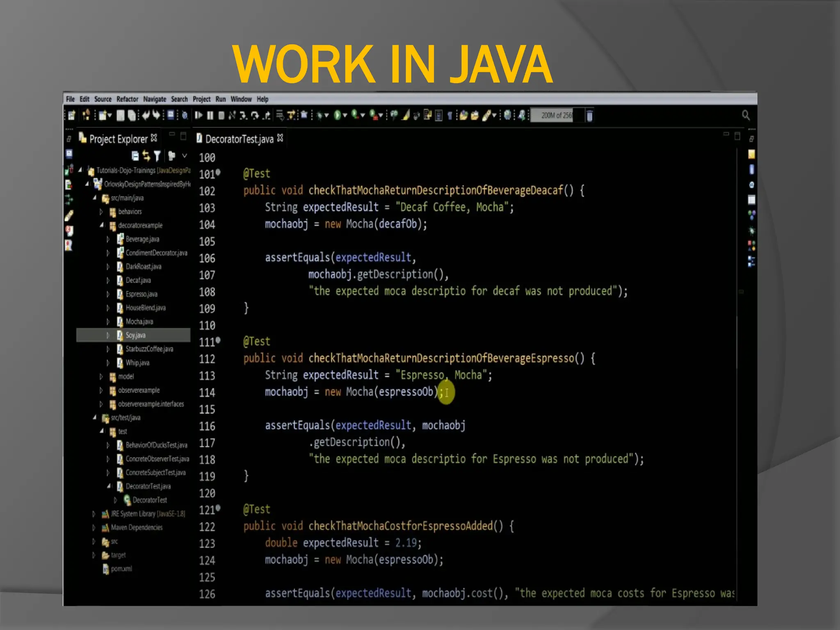Select the Project Explorer tab

pos(118,139)
